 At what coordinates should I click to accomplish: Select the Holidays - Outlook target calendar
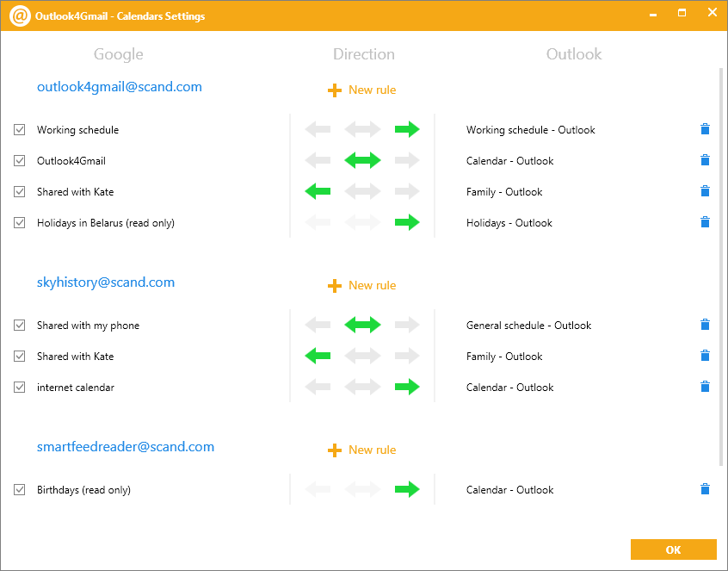coord(509,223)
